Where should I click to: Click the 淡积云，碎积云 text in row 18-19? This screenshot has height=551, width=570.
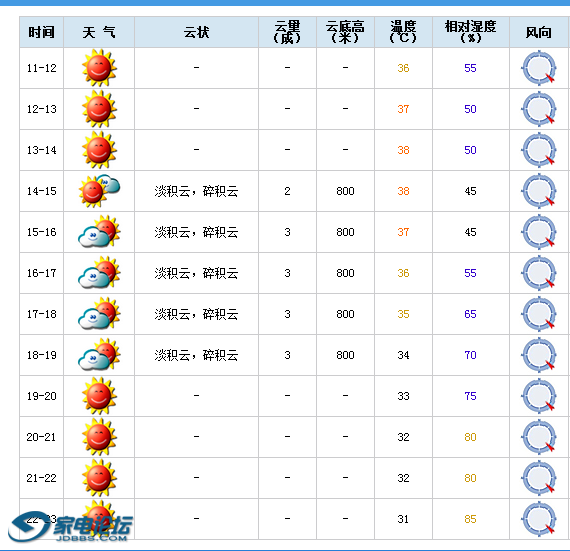196,355
